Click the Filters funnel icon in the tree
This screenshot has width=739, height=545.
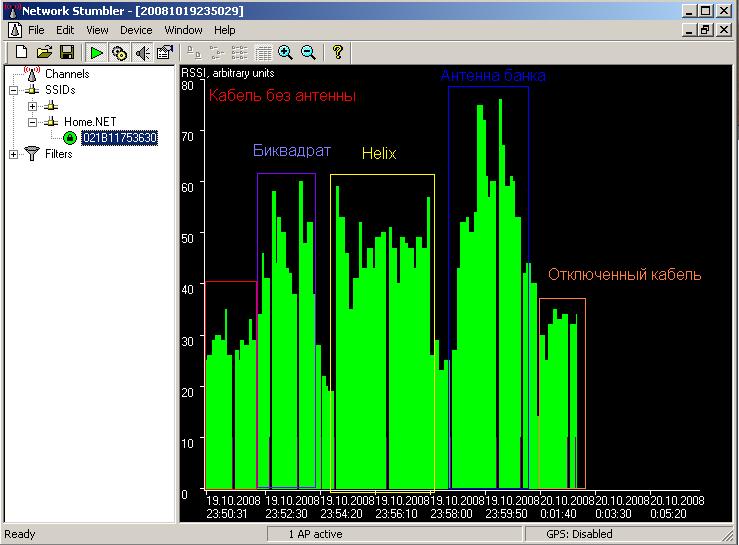pos(32,154)
